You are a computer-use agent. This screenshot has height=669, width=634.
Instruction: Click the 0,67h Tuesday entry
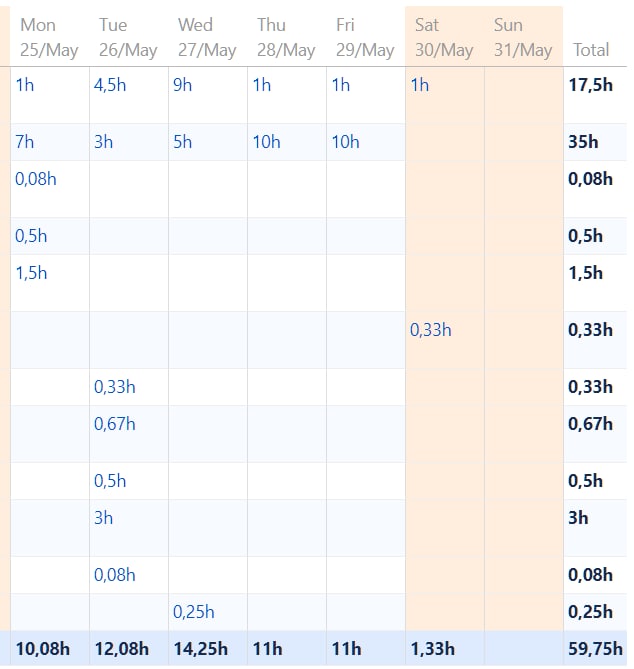tap(114, 424)
